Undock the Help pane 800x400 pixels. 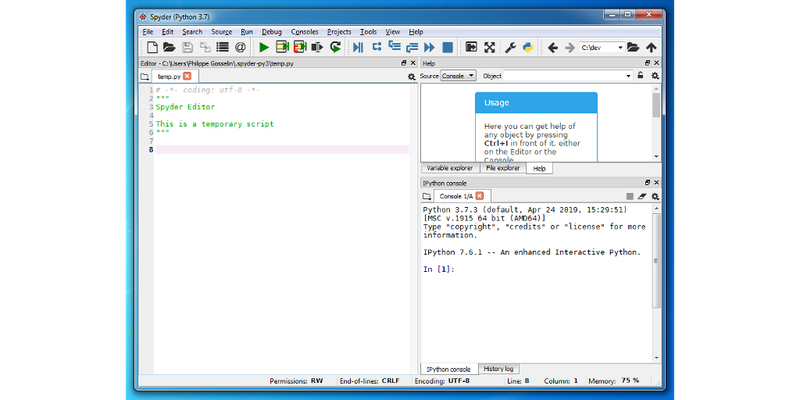click(647, 63)
